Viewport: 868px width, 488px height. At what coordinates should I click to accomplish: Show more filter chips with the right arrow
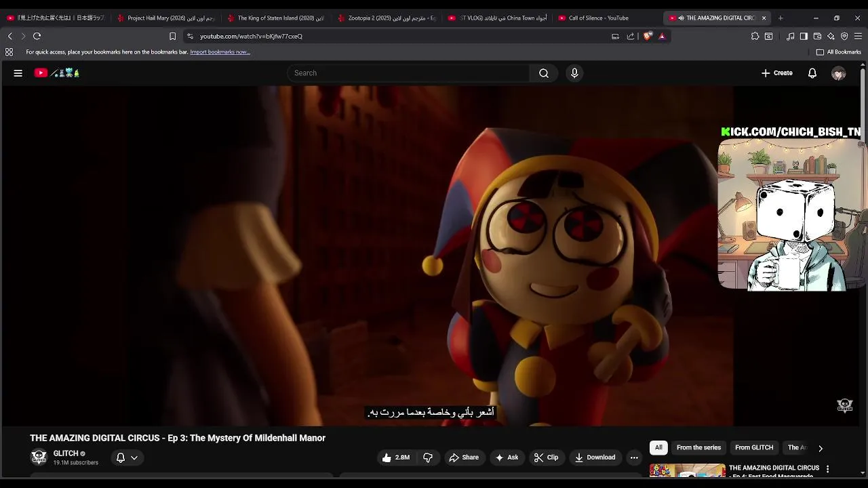tap(821, 448)
